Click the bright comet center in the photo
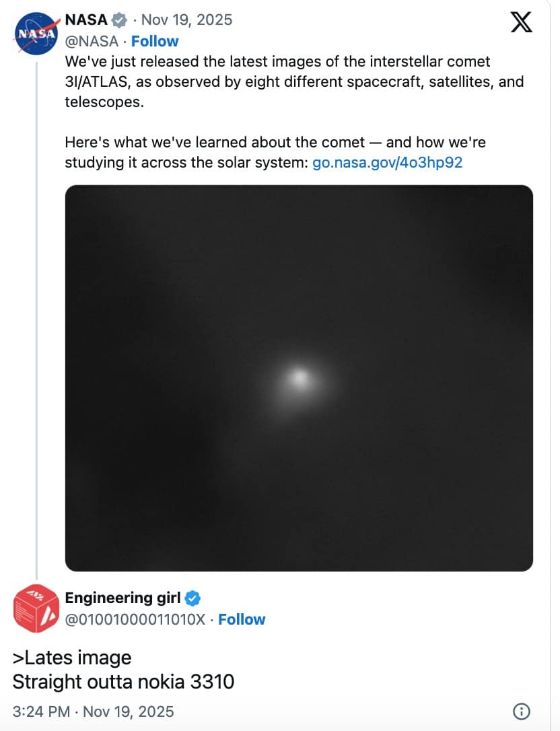Screen dimensions: 560x731 (x=300, y=379)
